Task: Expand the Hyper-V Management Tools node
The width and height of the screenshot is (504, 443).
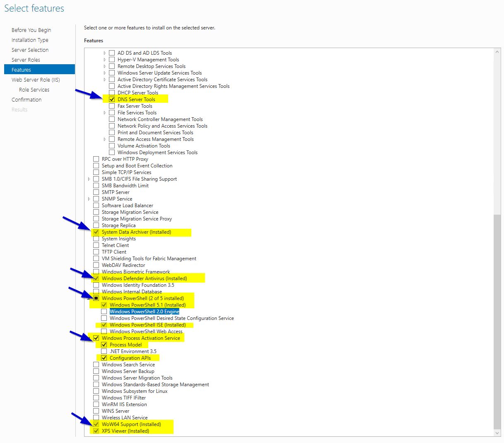Action: [105, 60]
